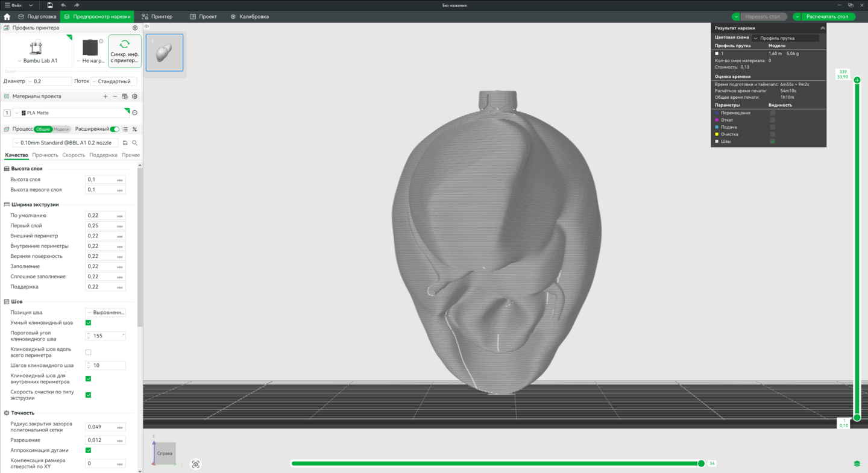The image size is (868, 473).
Task: Open the dropdown arrow beside Распечатать стол
Action: (x=797, y=17)
